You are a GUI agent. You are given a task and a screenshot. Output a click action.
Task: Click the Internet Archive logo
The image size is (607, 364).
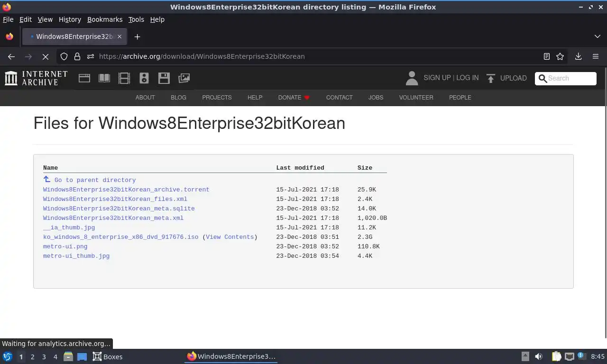(36, 78)
